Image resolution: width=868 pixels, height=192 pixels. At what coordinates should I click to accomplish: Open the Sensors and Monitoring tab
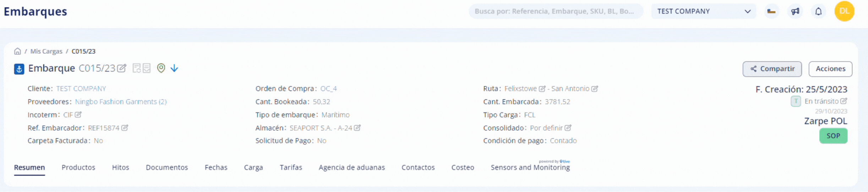tap(530, 167)
